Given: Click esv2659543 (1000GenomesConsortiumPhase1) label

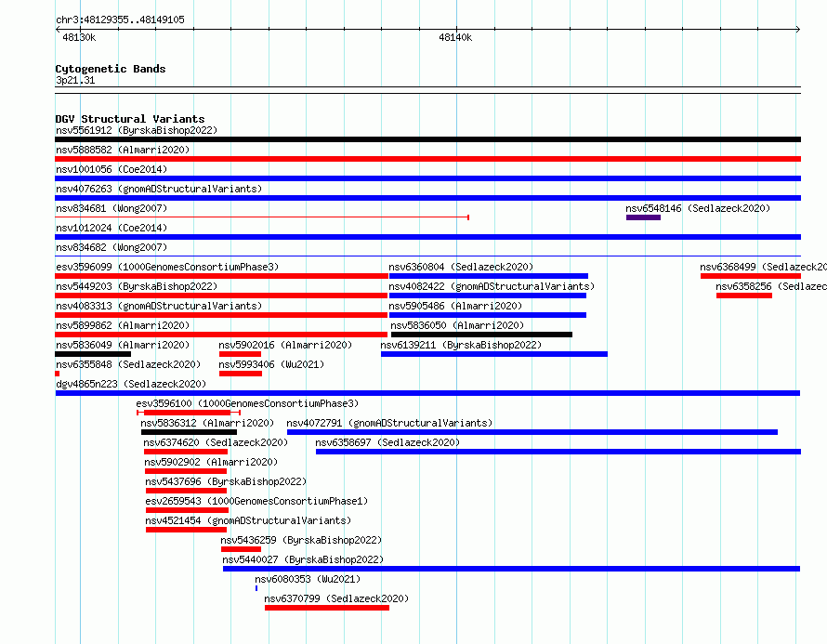Looking at the screenshot, I should [x=256, y=501].
